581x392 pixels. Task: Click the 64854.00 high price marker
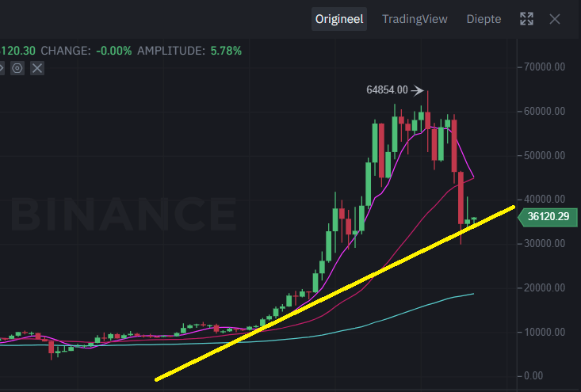click(x=387, y=90)
